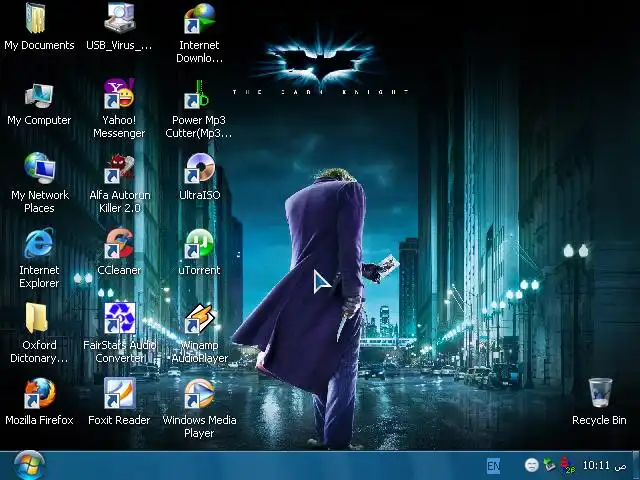Click the red and blue figures tray icon
The width and height of the screenshot is (640, 480).
coord(567,465)
